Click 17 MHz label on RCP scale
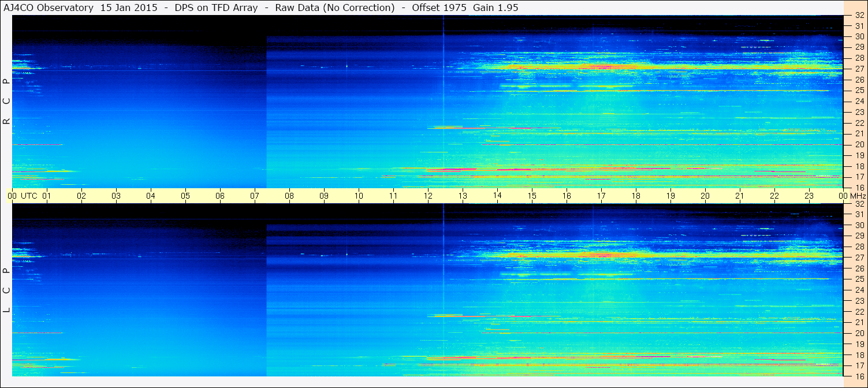868x388 pixels. pyautogui.click(x=859, y=177)
